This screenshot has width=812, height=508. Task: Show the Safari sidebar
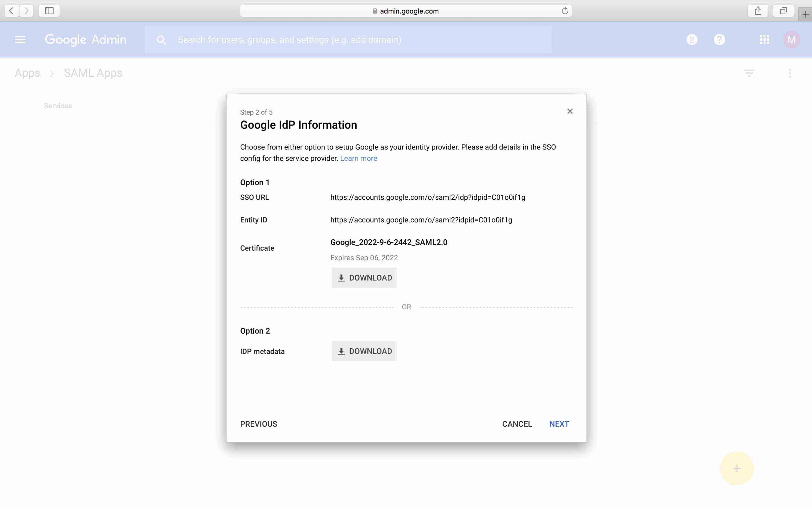(x=49, y=11)
